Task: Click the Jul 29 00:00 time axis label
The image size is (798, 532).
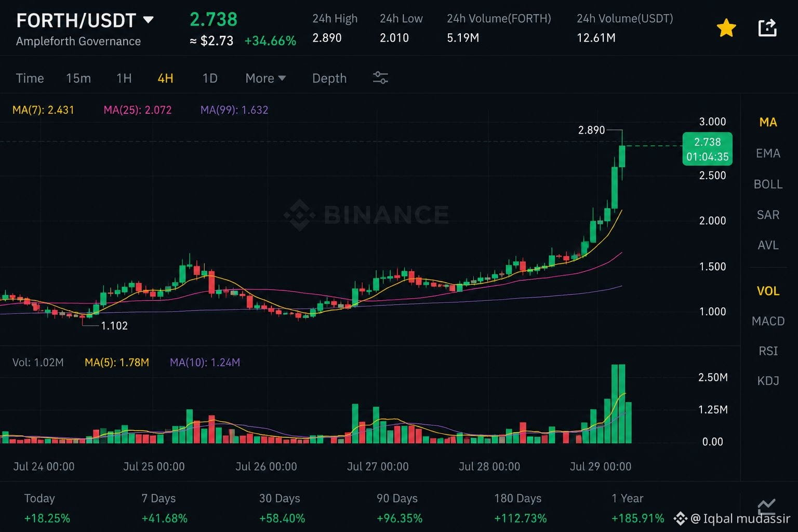Action: pyautogui.click(x=601, y=467)
